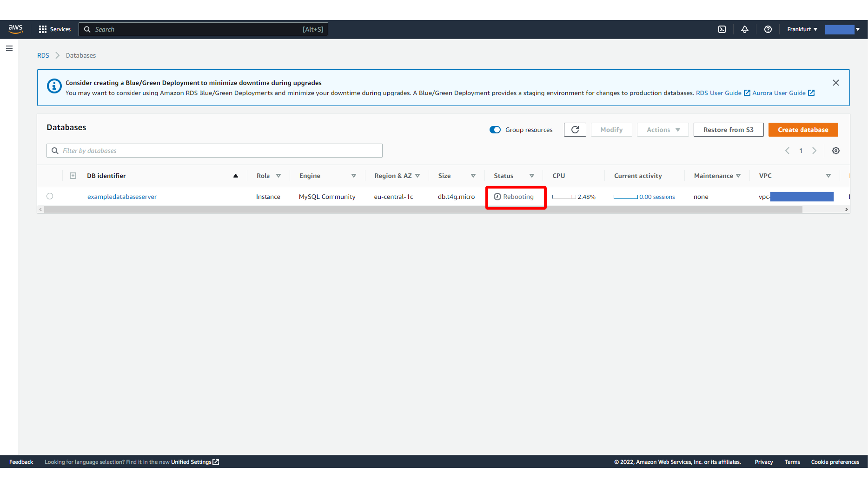Focus the Filter by databases field

pyautogui.click(x=214, y=151)
